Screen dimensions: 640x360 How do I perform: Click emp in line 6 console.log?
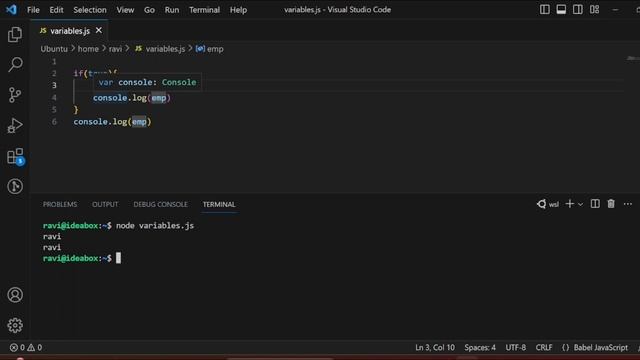[x=139, y=122]
